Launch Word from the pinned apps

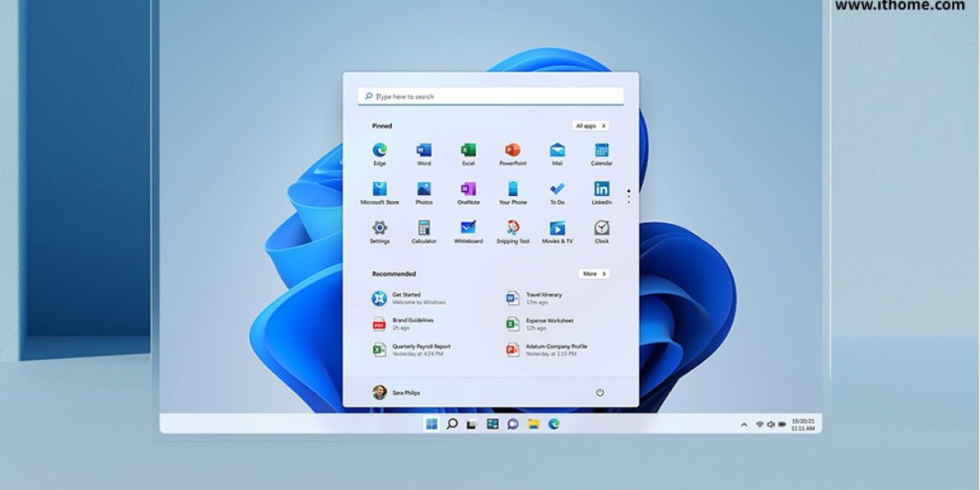click(424, 151)
